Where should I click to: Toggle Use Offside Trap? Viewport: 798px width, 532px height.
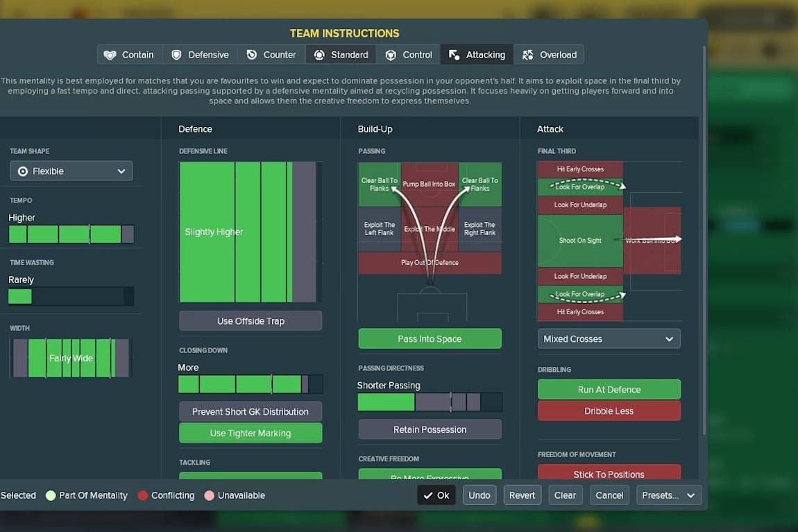coord(251,321)
